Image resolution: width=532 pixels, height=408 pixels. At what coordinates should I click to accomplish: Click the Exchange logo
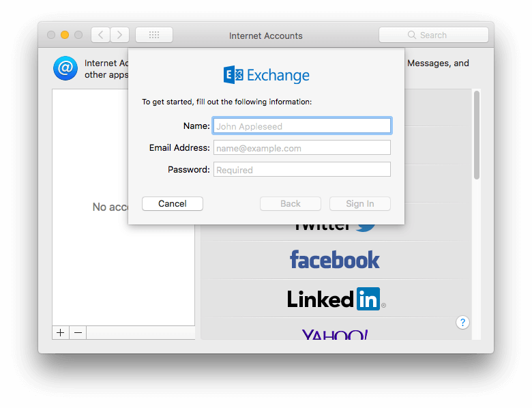click(266, 75)
